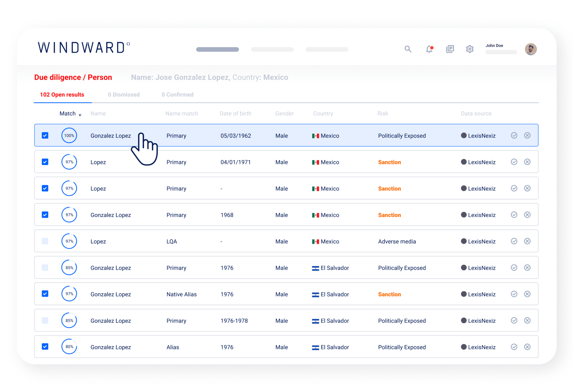Viewport: 573px width, 392px height.
Task: Confirm the Native Alias result
Action: click(x=514, y=294)
